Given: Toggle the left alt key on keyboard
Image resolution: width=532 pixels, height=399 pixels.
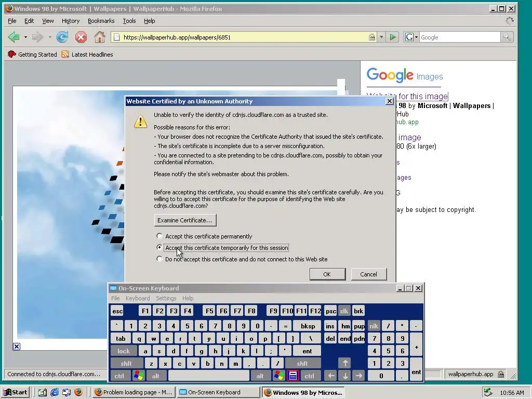Looking at the screenshot, I should [156, 376].
